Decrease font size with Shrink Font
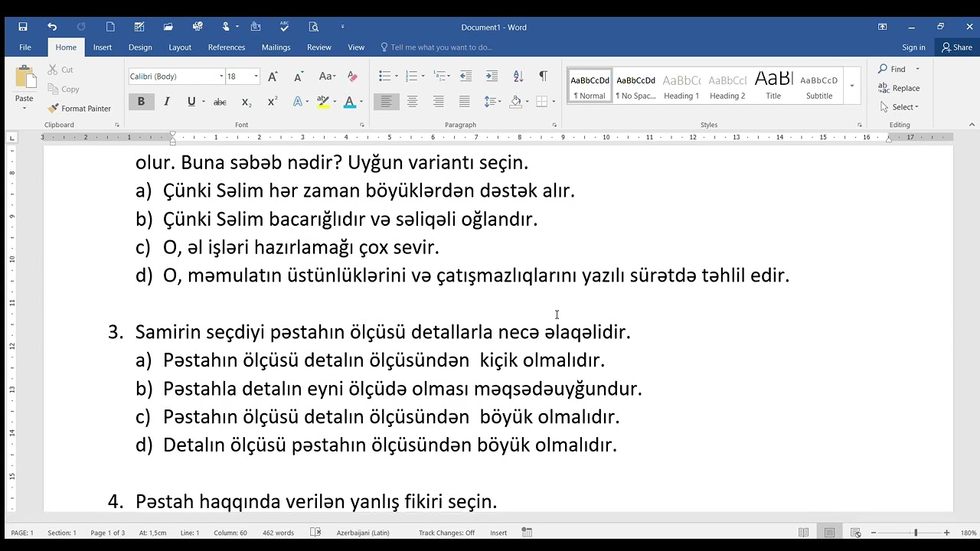 (299, 77)
